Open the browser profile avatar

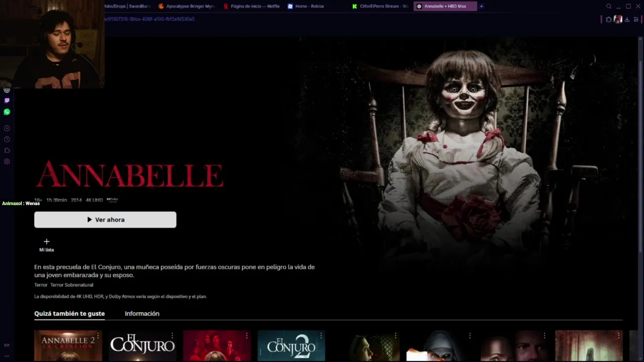click(x=618, y=20)
